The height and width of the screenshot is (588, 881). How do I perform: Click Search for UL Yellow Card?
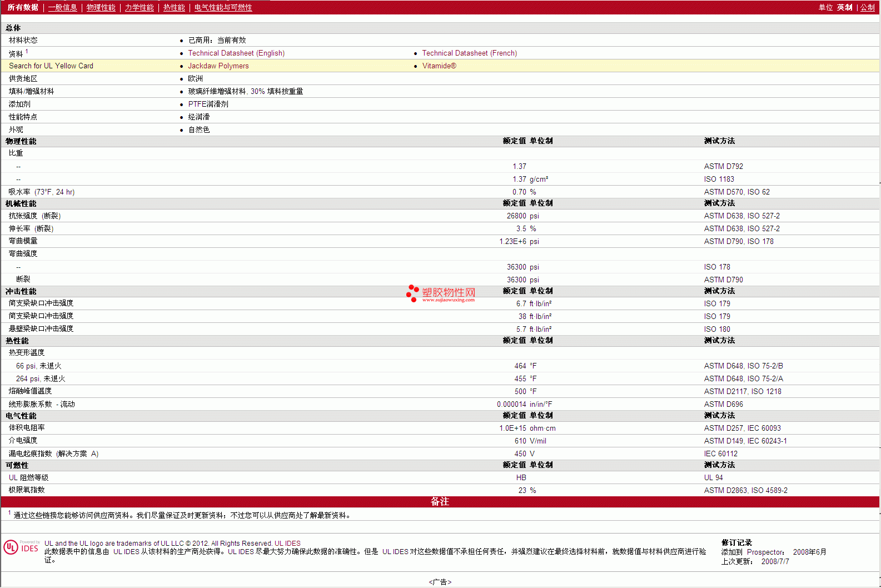51,66
